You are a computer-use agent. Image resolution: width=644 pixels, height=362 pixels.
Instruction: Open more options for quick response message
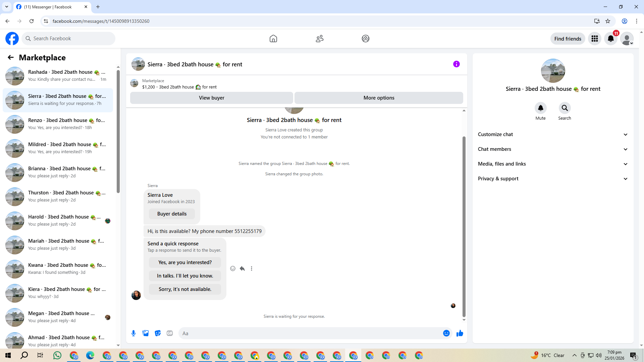(x=252, y=268)
